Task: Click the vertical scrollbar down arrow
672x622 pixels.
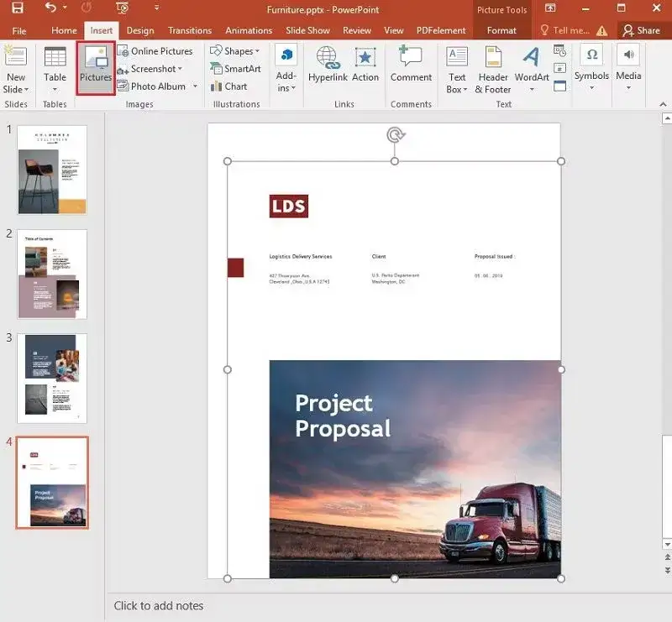Action: [x=667, y=544]
